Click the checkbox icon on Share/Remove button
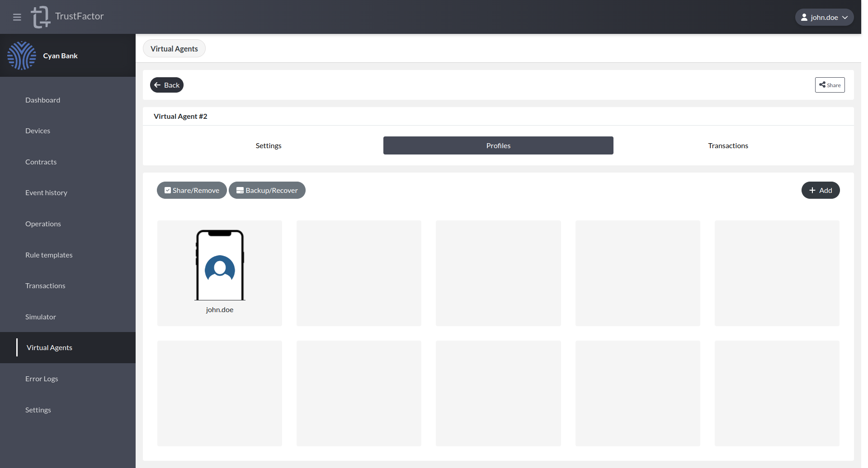 click(167, 190)
